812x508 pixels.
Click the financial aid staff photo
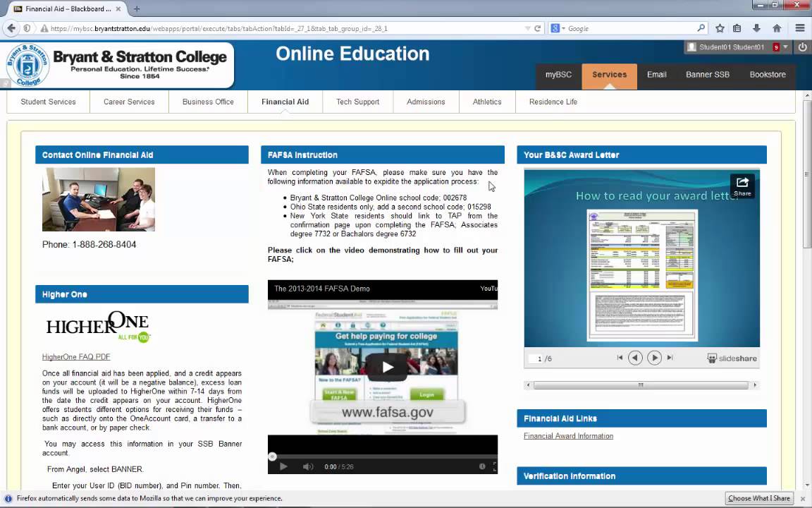tap(99, 199)
